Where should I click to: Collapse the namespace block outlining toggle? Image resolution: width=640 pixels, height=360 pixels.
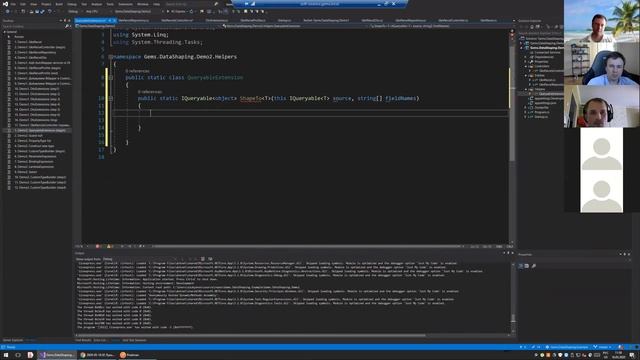coord(111,57)
